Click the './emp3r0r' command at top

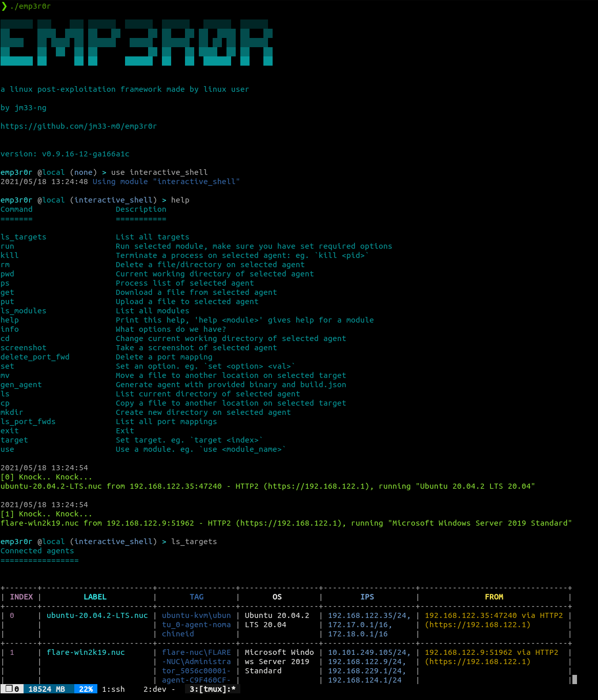(x=30, y=6)
